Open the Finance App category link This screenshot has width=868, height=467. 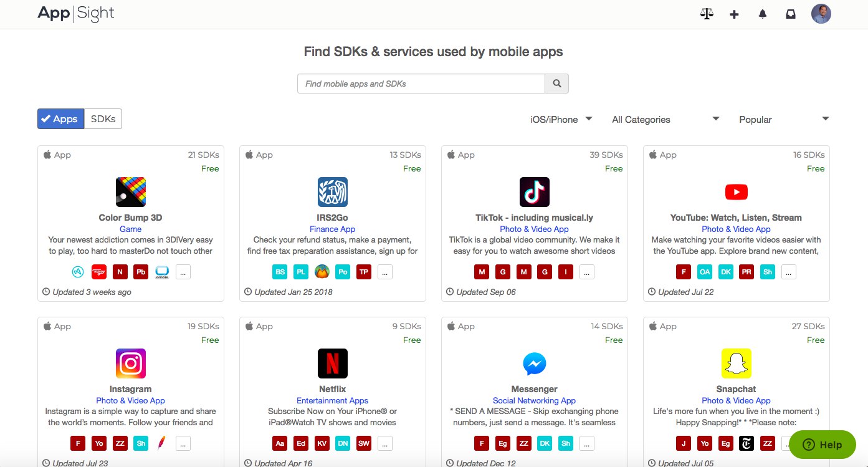coord(333,229)
